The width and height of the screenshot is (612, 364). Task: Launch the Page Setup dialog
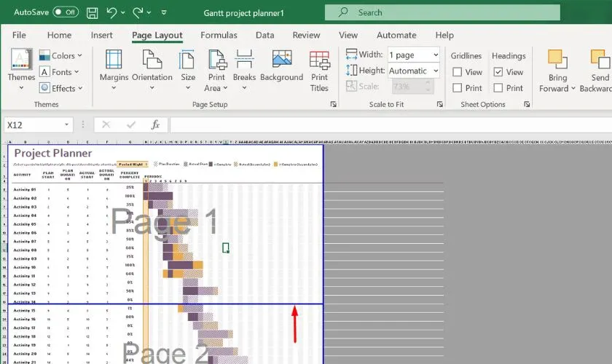click(334, 104)
